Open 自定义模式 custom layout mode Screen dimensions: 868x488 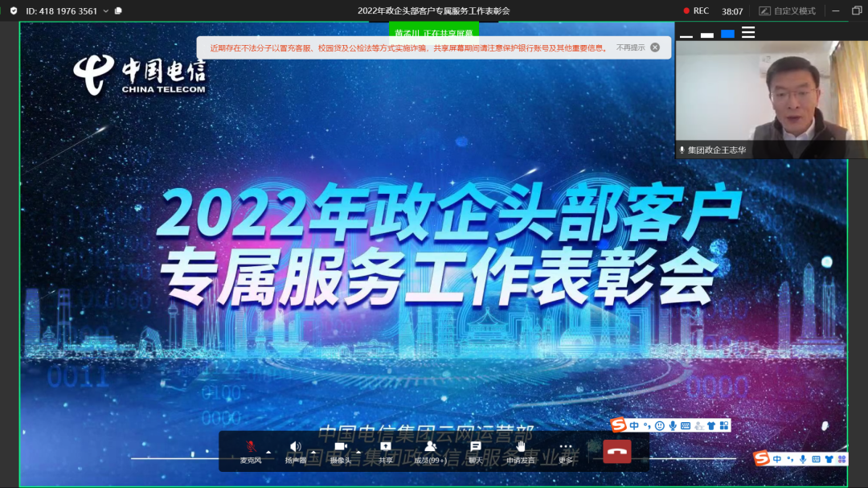[787, 11]
